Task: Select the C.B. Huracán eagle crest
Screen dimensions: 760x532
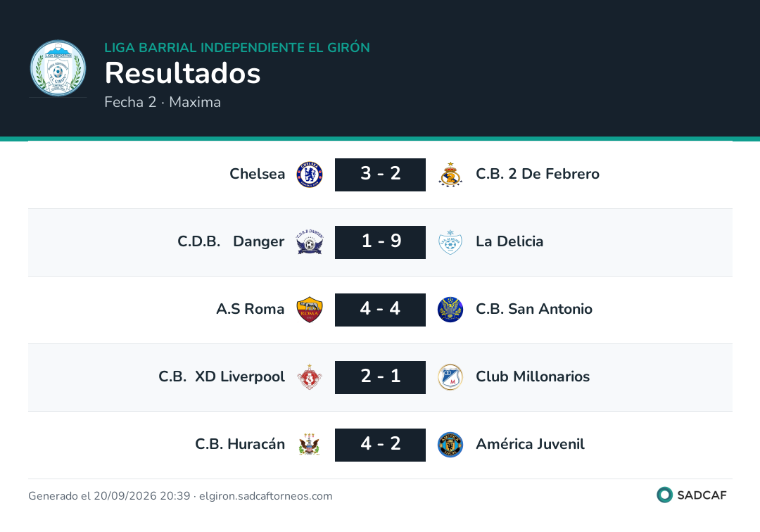Action: [310, 444]
